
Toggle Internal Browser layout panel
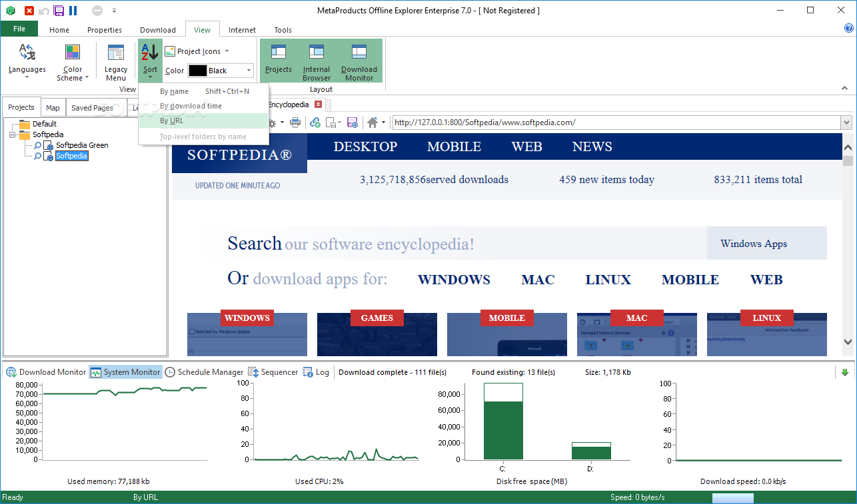click(317, 62)
